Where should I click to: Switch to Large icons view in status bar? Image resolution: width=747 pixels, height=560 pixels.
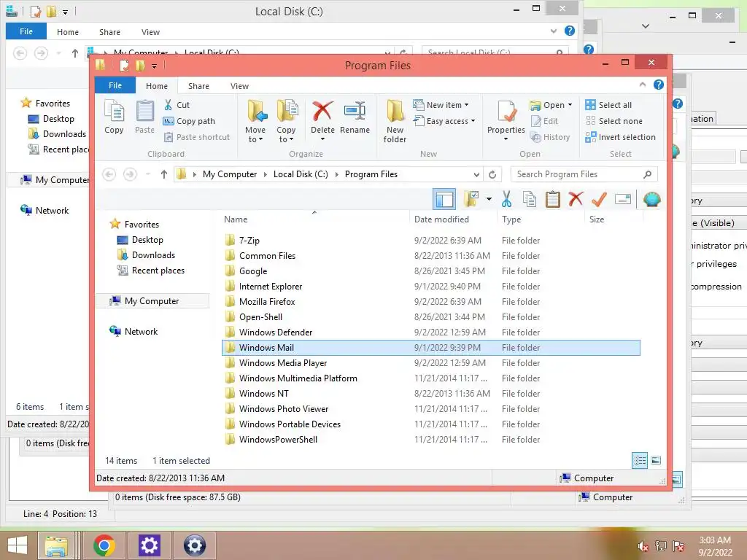click(656, 460)
